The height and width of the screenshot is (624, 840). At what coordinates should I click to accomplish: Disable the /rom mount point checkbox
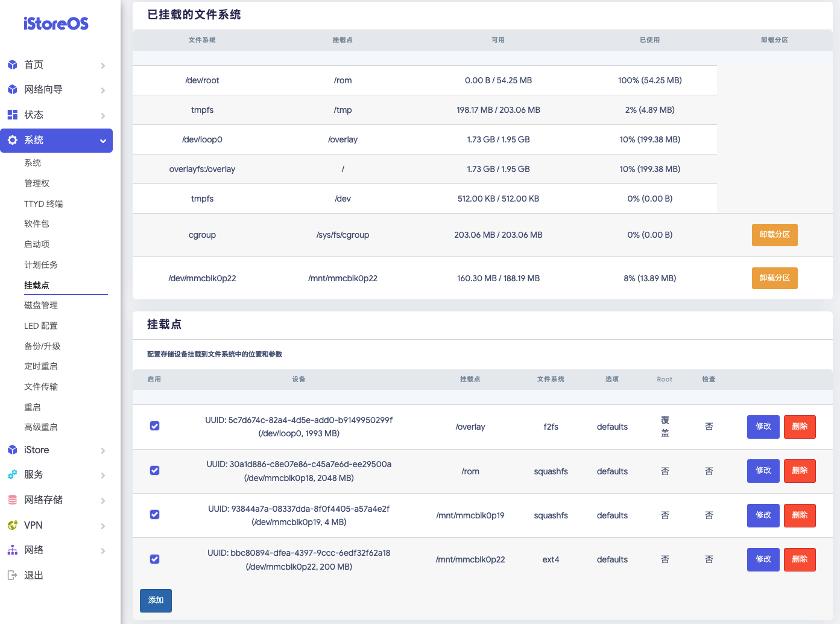[x=154, y=470]
